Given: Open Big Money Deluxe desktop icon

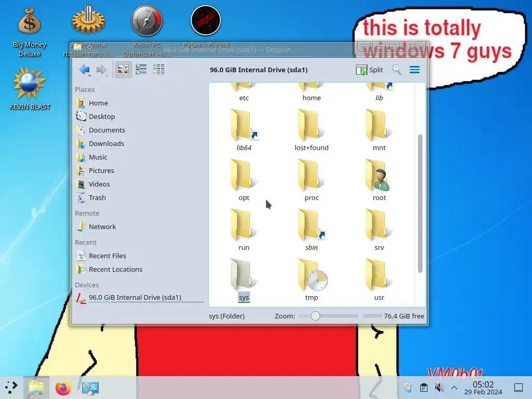Looking at the screenshot, I should (x=29, y=32).
